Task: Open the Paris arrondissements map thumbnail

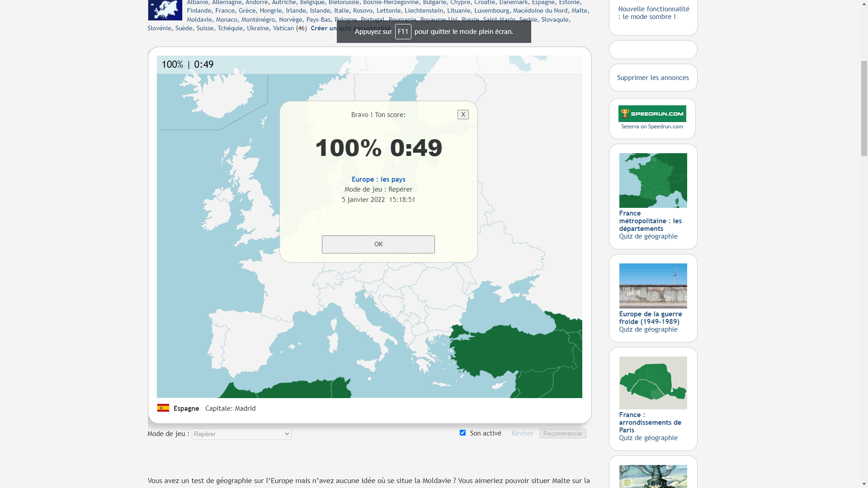Action: (653, 383)
